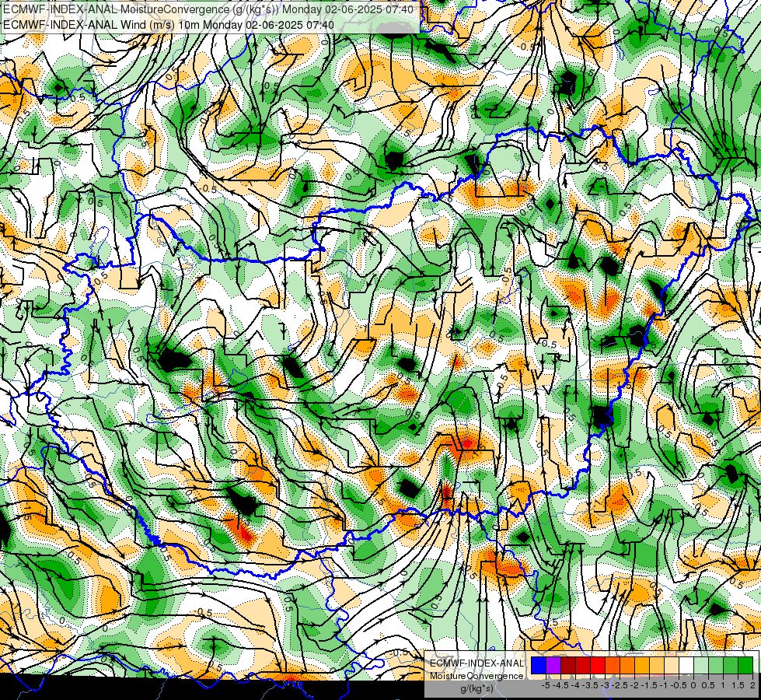Click the 'g/(kg*s)' unit label in the legend
The height and width of the screenshot is (700, 761).
pyautogui.click(x=476, y=688)
